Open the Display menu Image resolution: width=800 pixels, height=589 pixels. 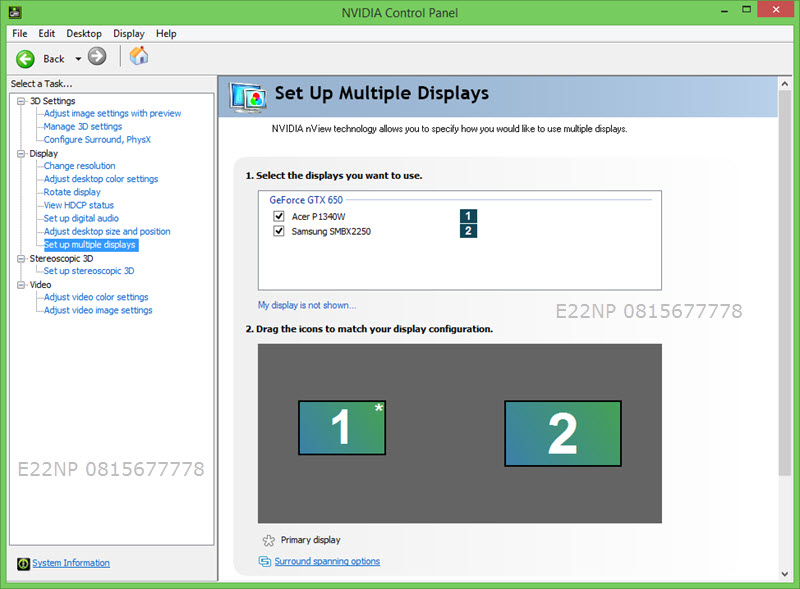(129, 34)
